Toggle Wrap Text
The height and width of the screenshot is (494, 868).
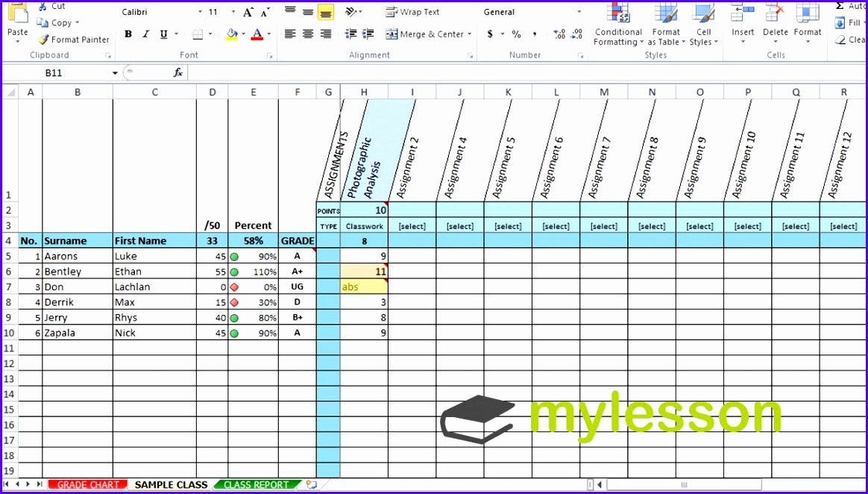tap(413, 12)
